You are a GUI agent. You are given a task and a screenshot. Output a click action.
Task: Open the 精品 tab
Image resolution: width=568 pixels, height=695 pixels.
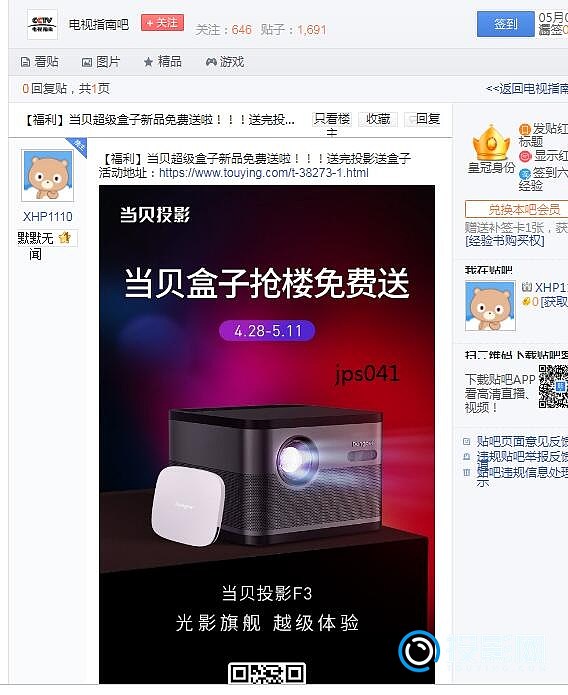[163, 62]
